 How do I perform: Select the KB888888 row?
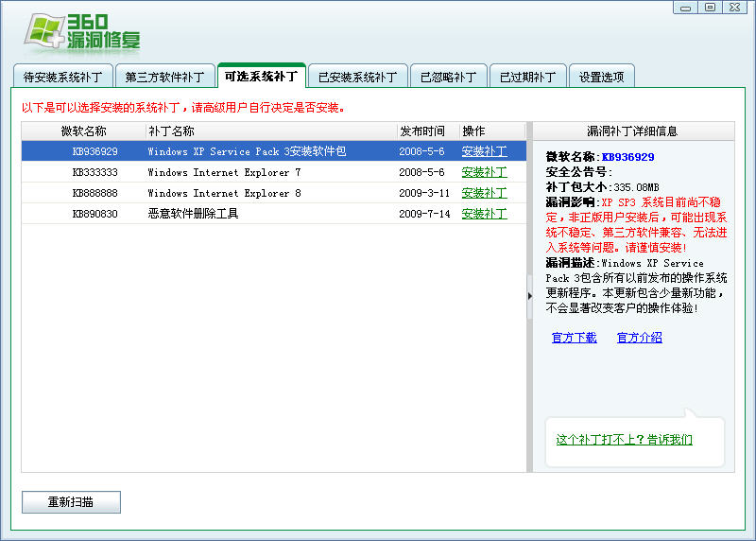(274, 193)
